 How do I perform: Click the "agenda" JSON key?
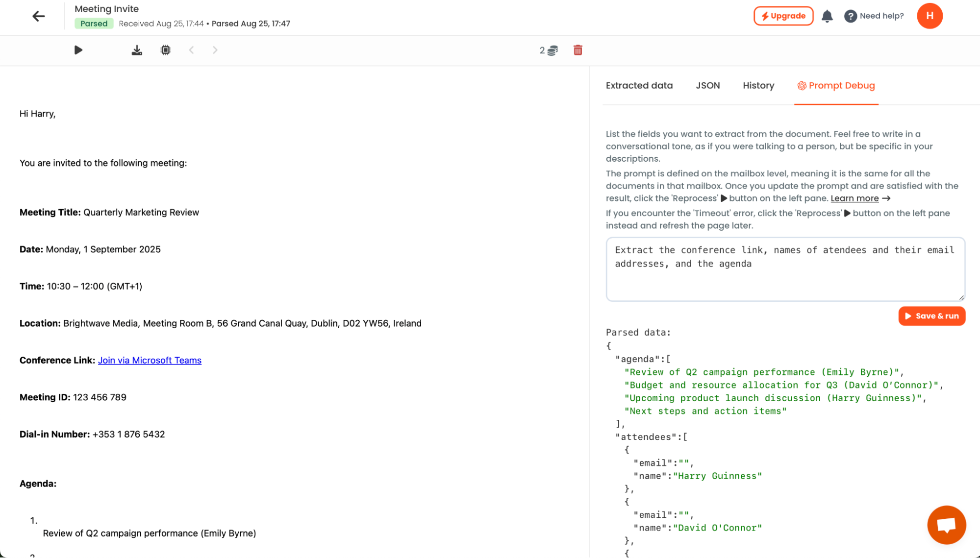tap(638, 359)
